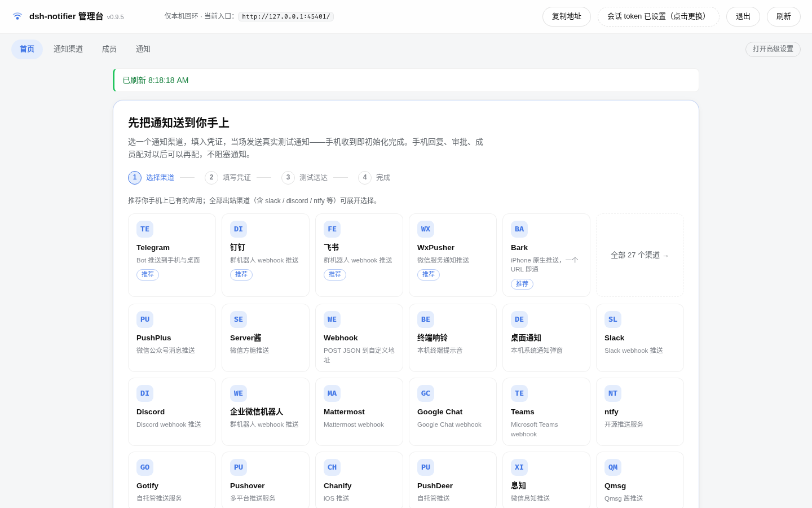This screenshot has height=508, width=812.
Task: Click the 推荐 tag on WxPusher card
Action: (x=429, y=275)
